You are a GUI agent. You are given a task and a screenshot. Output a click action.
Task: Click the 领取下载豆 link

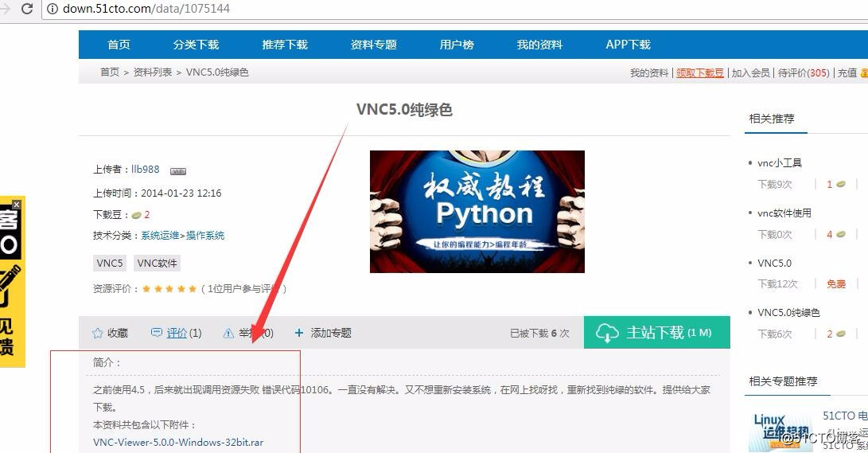[699, 72]
